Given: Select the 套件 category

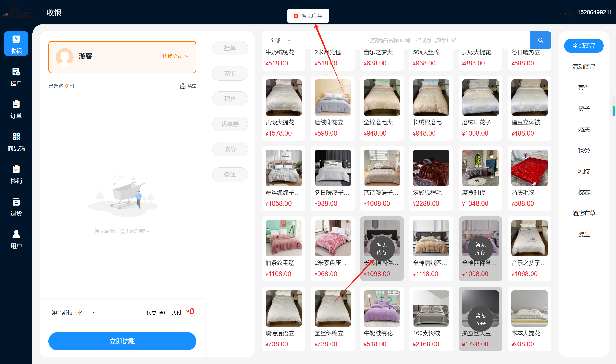Looking at the screenshot, I should [x=584, y=88].
